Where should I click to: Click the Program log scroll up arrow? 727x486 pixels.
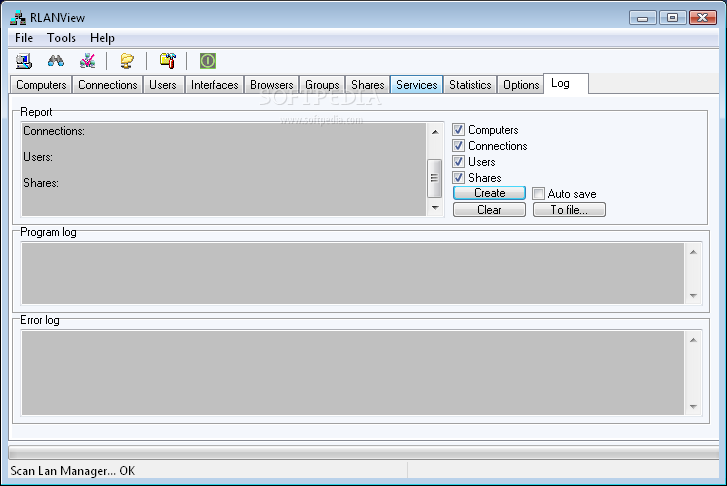point(694,252)
